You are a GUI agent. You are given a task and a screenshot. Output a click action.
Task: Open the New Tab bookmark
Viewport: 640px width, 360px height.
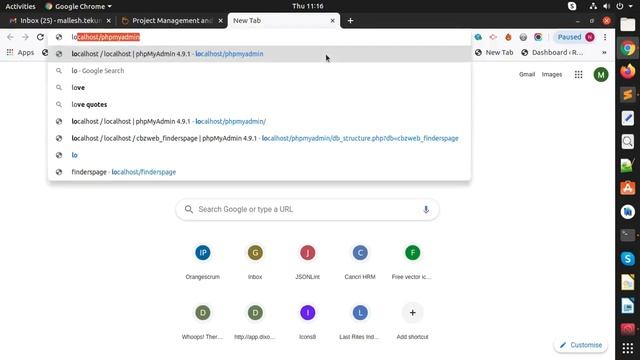(494, 52)
